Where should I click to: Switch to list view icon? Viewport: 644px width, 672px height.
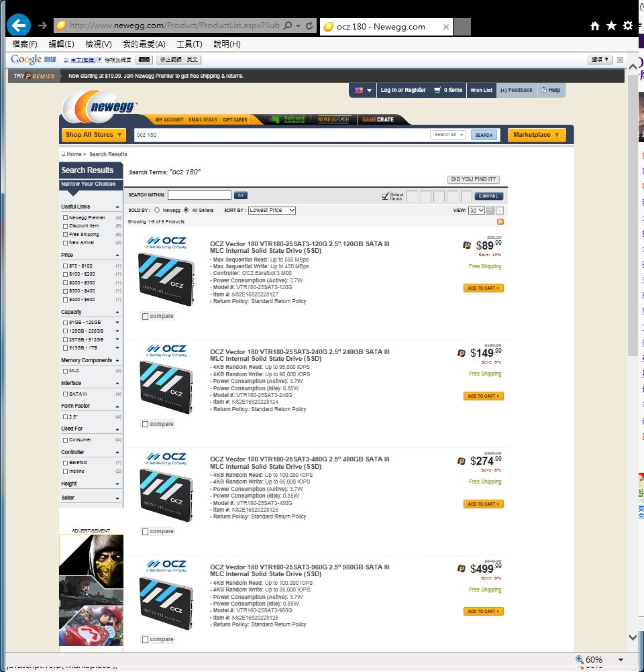point(490,211)
